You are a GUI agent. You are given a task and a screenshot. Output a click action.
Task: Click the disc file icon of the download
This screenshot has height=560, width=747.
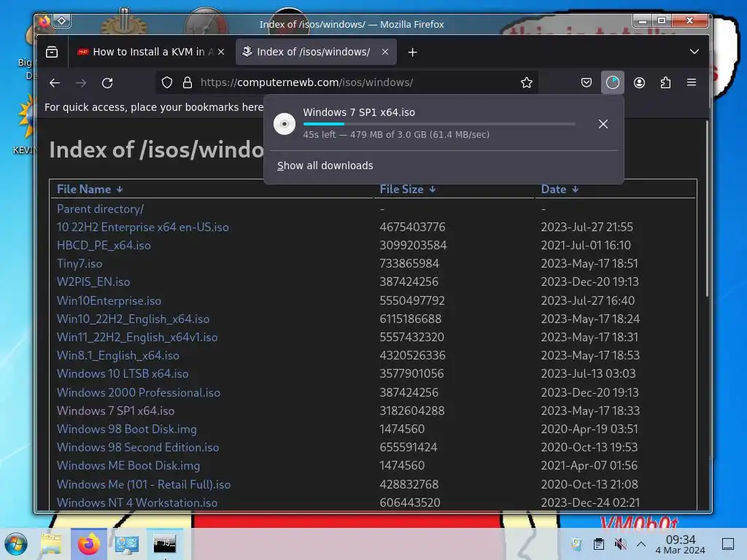tap(285, 124)
